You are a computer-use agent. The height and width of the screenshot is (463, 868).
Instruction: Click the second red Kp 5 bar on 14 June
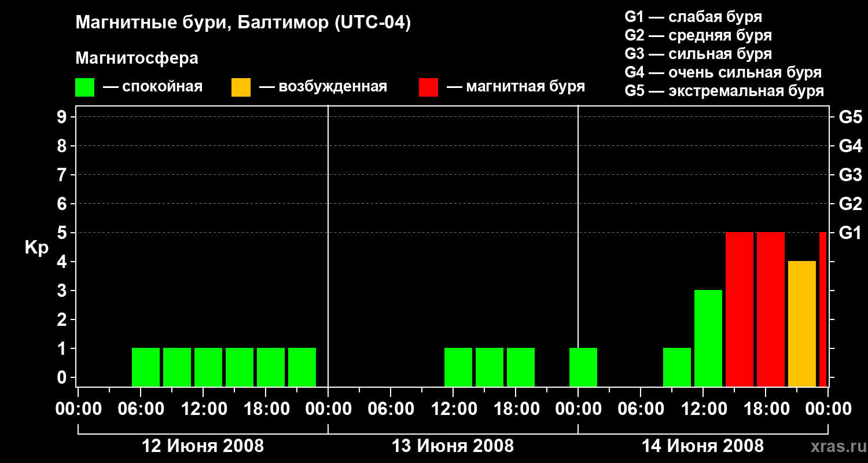point(771,309)
